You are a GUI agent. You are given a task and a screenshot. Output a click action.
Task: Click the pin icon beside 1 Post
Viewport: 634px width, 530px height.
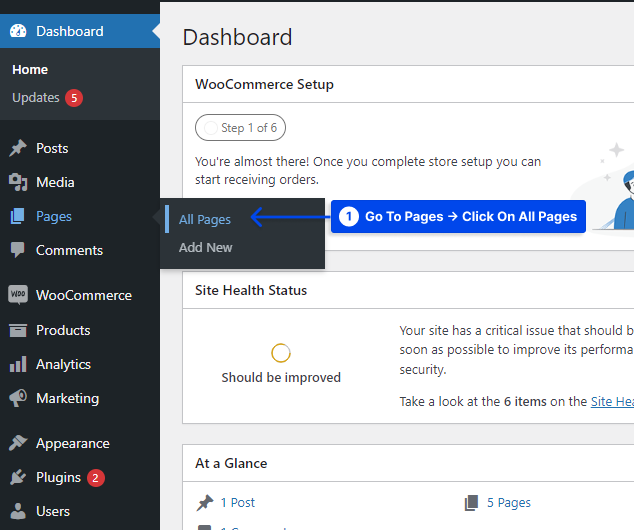click(205, 503)
